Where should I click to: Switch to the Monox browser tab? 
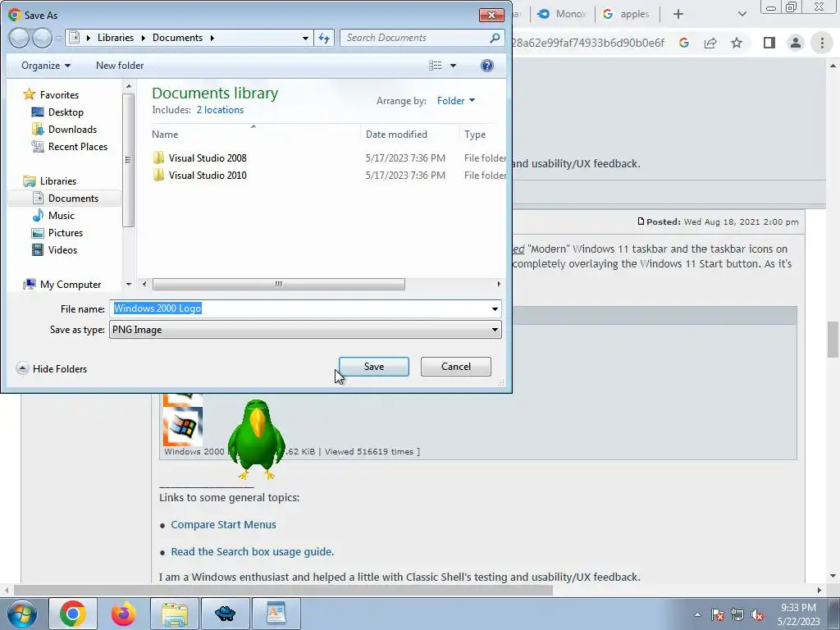point(561,14)
